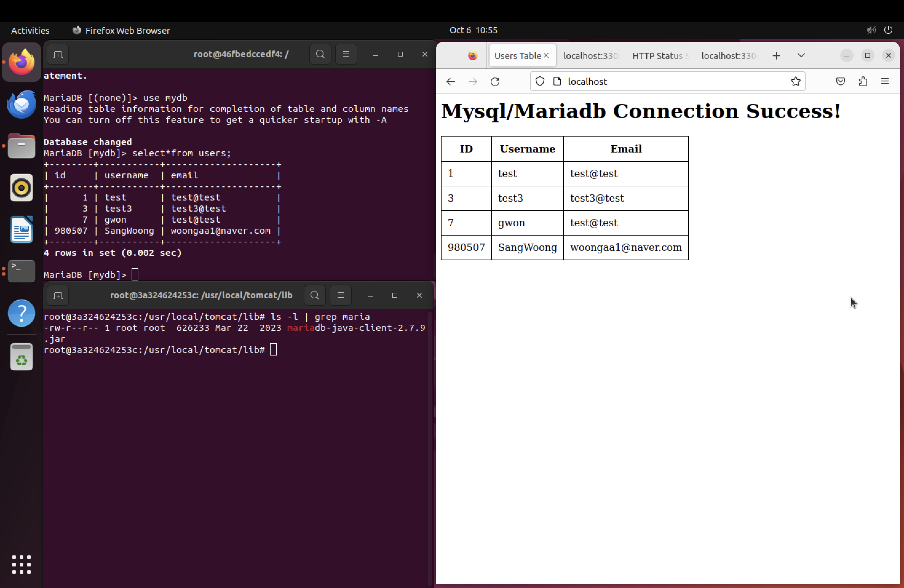Open the Firefox hamburger application menu
This screenshot has width=904, height=588.
[x=885, y=81]
